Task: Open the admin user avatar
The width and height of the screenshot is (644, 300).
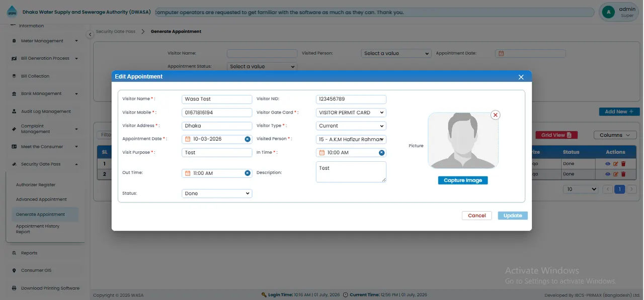Action: (x=608, y=12)
